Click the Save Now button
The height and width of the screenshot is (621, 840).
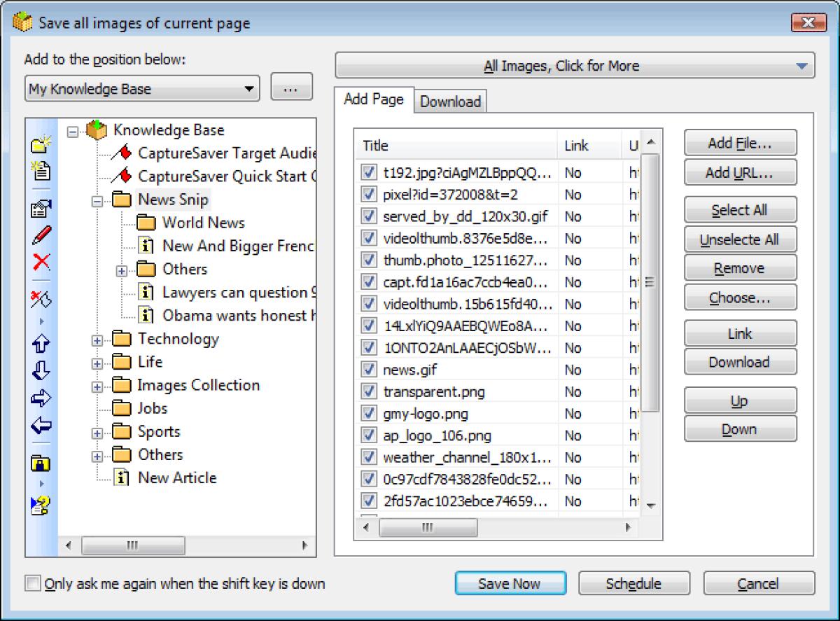coord(510,583)
